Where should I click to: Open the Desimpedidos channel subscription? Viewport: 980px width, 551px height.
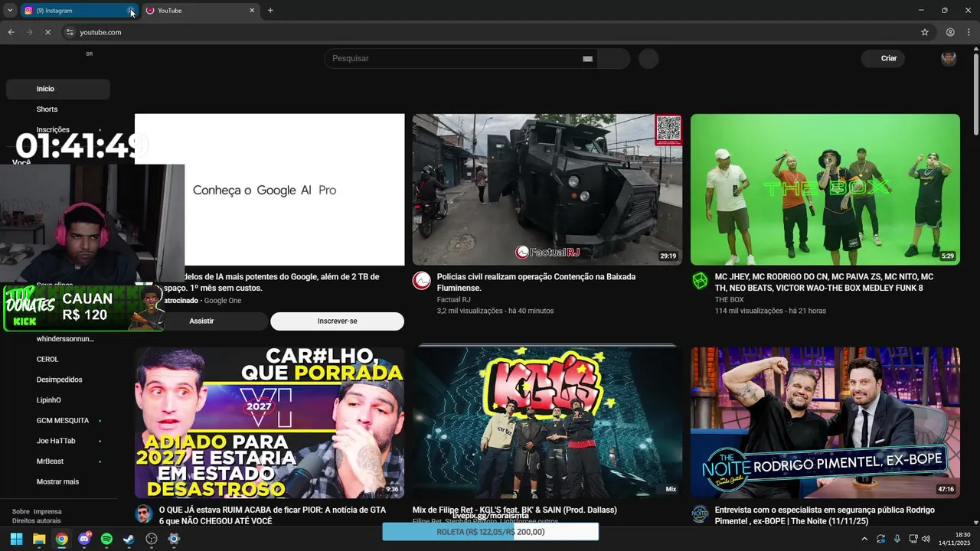point(58,380)
